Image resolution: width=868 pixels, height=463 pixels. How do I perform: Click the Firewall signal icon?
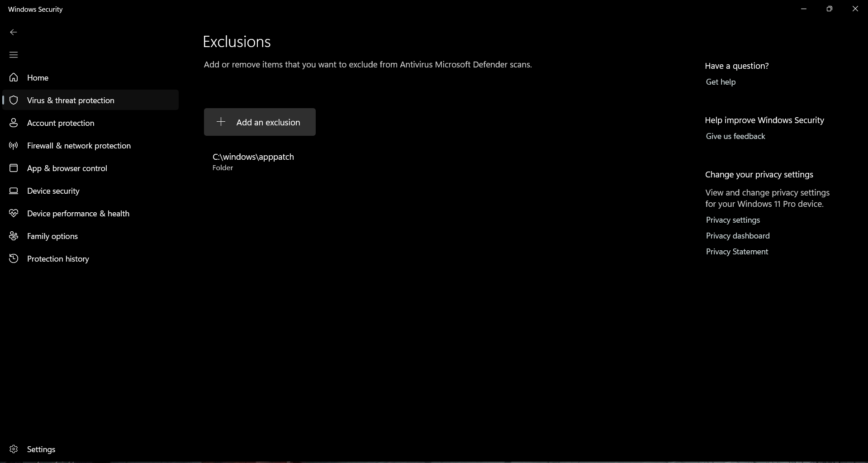pyautogui.click(x=14, y=145)
